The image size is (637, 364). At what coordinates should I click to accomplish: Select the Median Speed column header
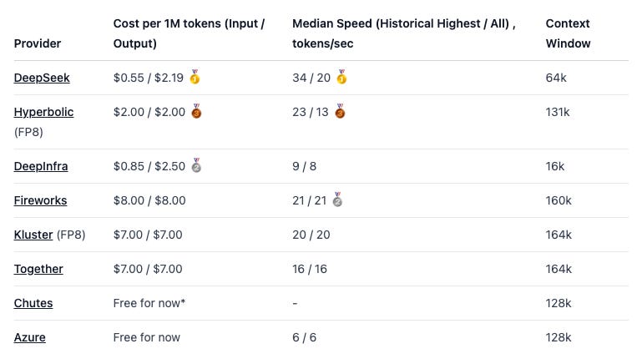point(404,33)
